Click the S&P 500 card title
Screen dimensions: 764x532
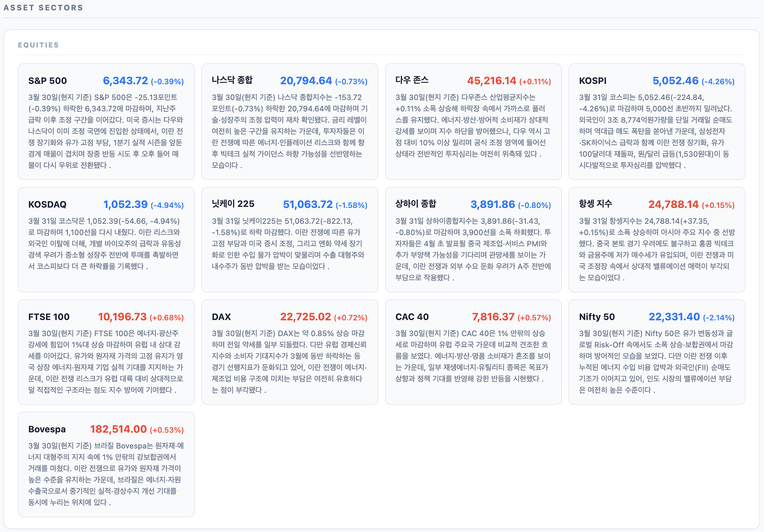[x=47, y=81]
